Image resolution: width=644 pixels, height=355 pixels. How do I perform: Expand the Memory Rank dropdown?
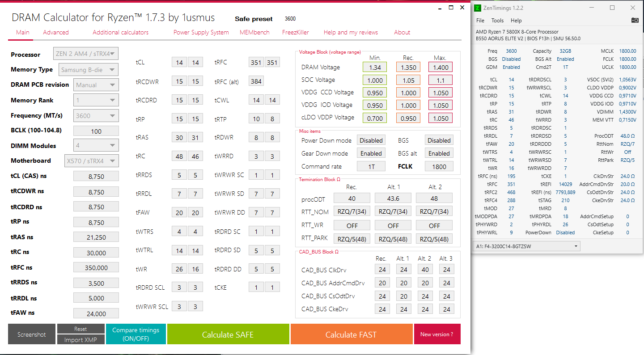pyautogui.click(x=96, y=100)
